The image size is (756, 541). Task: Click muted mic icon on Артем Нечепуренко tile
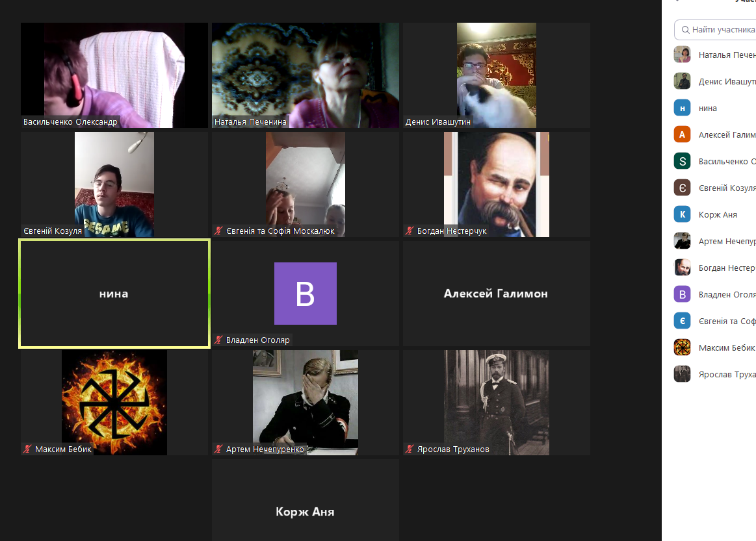coord(218,449)
